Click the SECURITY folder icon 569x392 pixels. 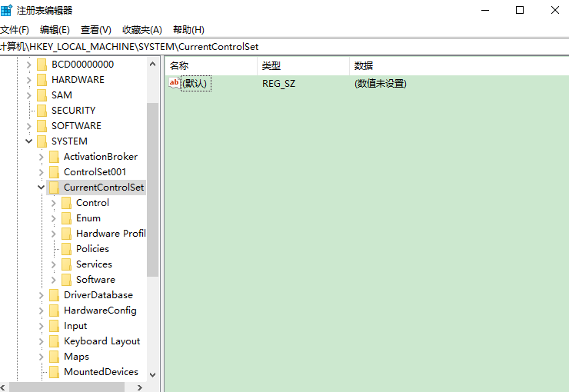click(42, 111)
